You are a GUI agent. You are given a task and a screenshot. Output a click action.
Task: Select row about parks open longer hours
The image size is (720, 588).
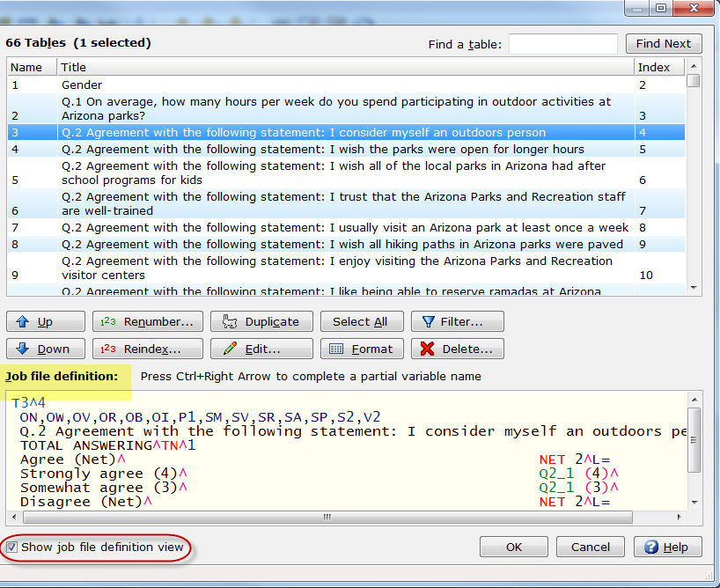tap(346, 150)
